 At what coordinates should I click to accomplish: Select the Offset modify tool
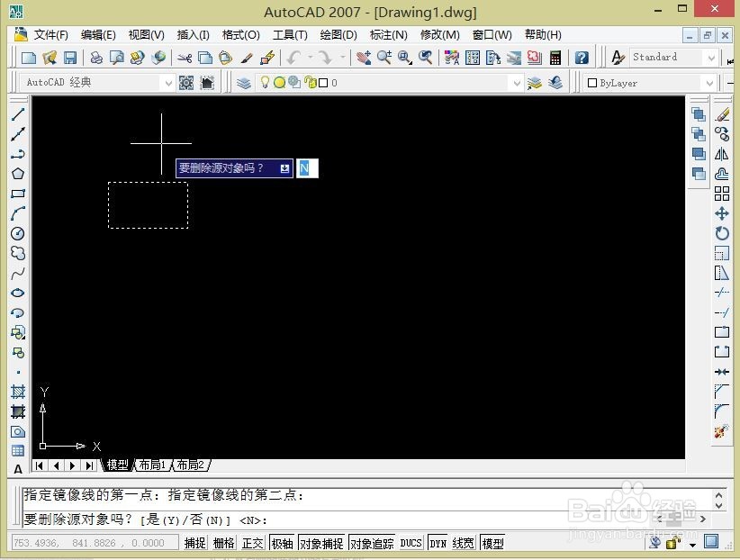722,174
